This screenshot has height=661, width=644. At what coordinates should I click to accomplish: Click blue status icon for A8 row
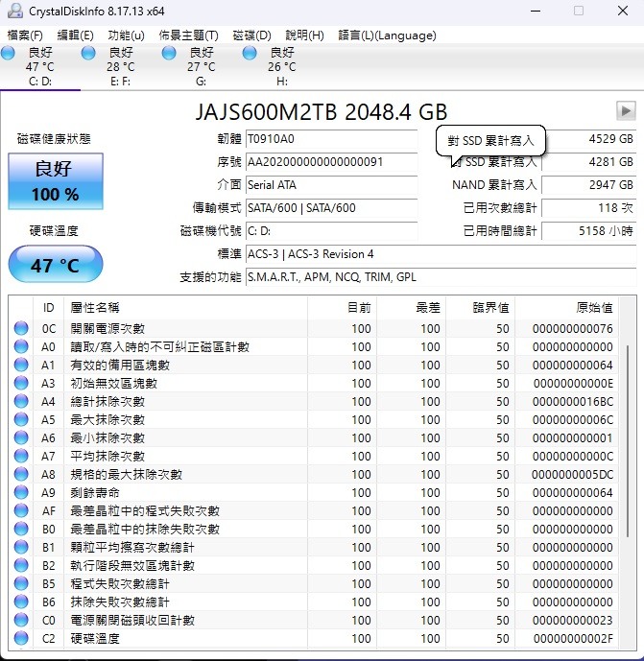click(21, 474)
